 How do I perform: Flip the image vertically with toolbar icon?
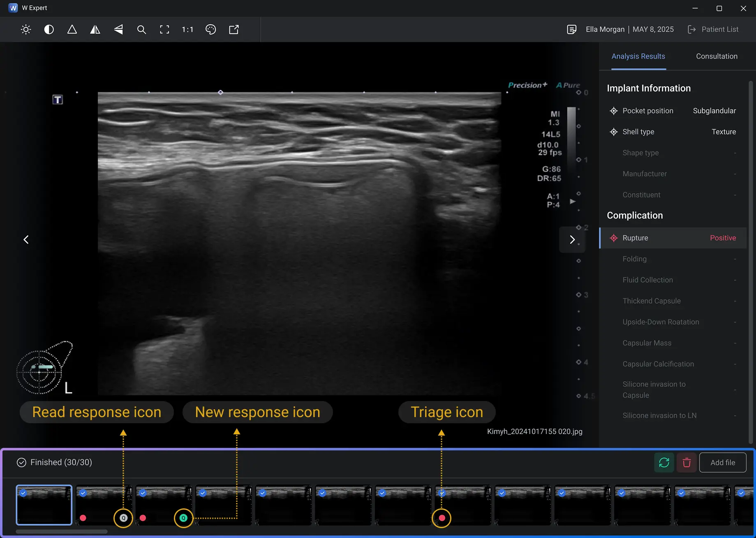[x=118, y=29]
